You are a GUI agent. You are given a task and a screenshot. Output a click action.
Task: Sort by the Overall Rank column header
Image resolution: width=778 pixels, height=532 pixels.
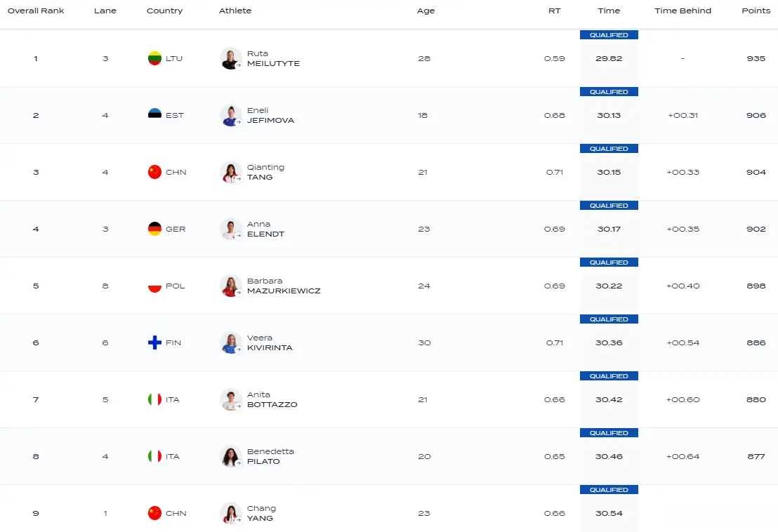pyautogui.click(x=36, y=11)
